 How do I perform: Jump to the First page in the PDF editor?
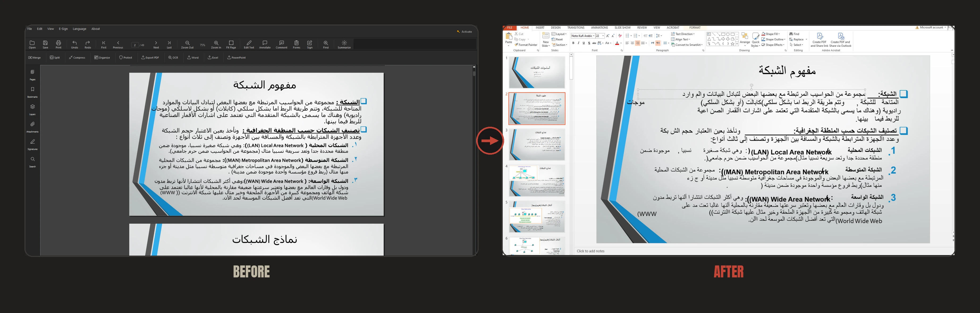tap(103, 44)
